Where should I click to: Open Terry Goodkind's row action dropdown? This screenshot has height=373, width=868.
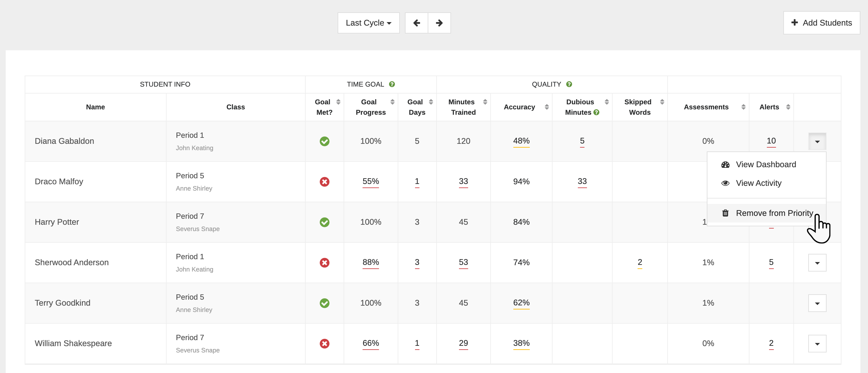817,303
